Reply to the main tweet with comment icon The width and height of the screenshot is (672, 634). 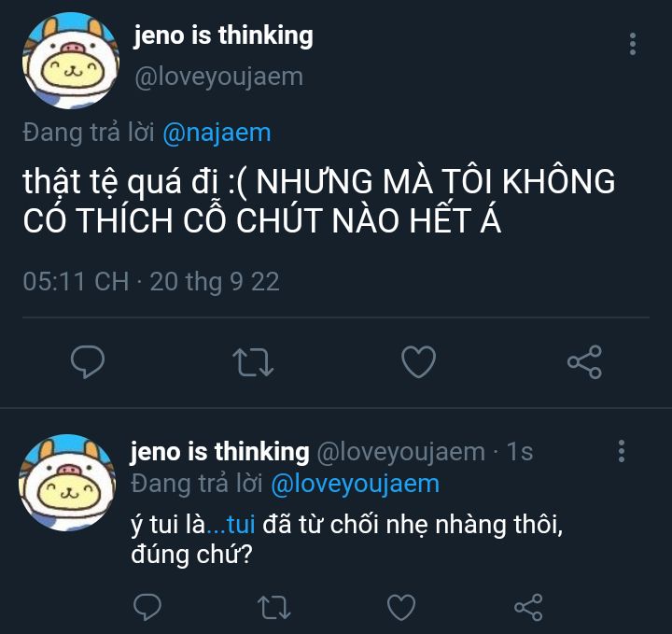[88, 362]
